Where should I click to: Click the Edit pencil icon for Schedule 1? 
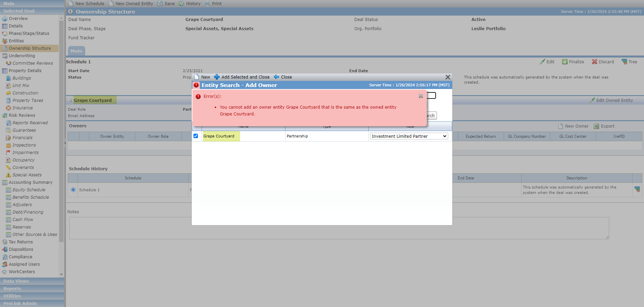tap(543, 62)
